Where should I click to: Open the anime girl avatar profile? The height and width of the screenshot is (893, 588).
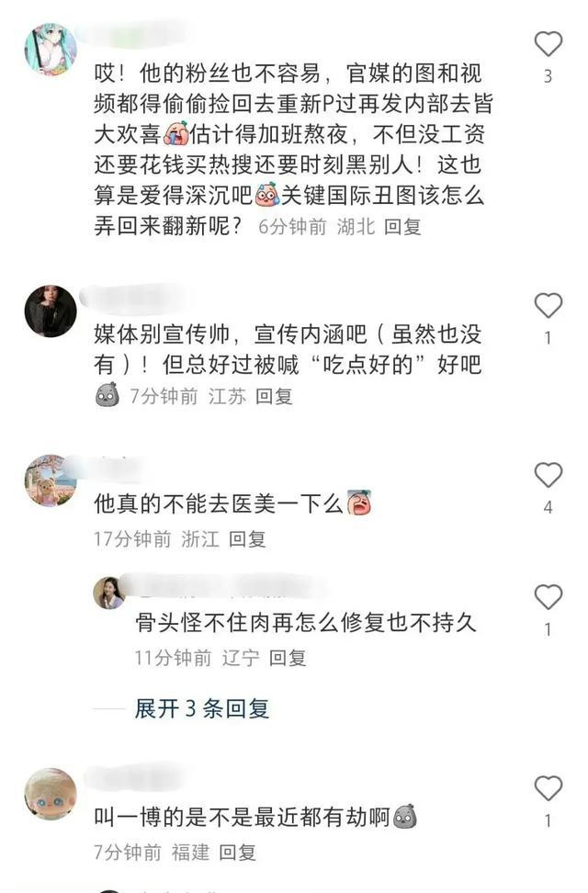coord(51,49)
